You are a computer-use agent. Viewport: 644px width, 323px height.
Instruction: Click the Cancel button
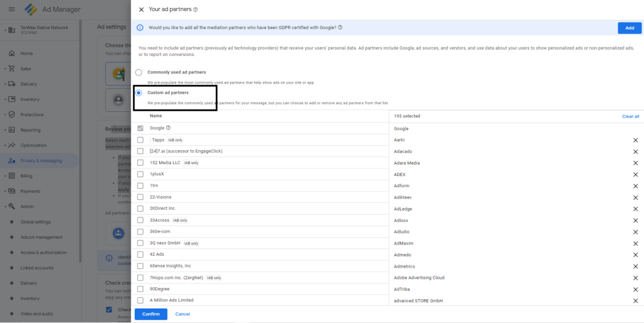pyautogui.click(x=182, y=314)
